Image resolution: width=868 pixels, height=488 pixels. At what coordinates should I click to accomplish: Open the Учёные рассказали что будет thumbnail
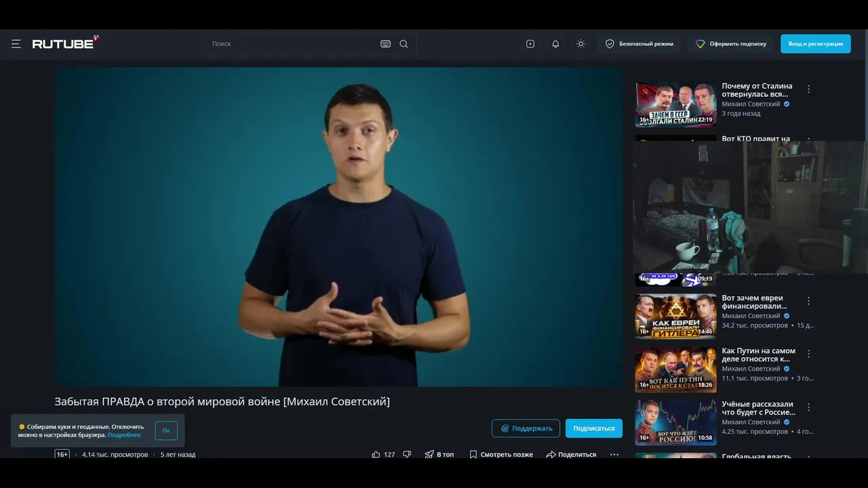pyautogui.click(x=675, y=422)
